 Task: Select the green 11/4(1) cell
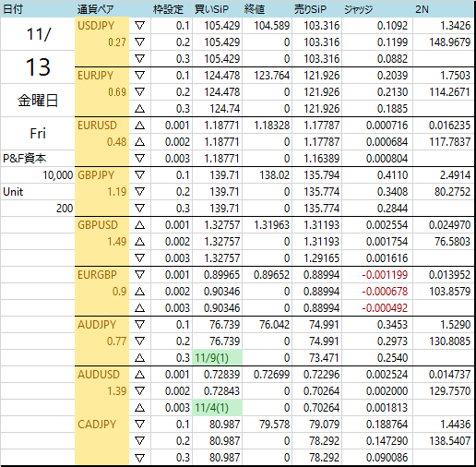[x=217, y=408]
